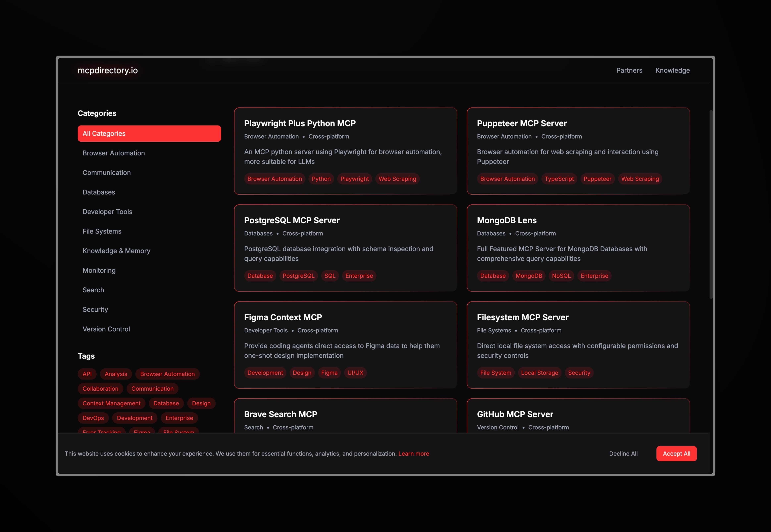Open Puppeteer MCP Server card title
The height and width of the screenshot is (532, 771).
click(x=522, y=123)
